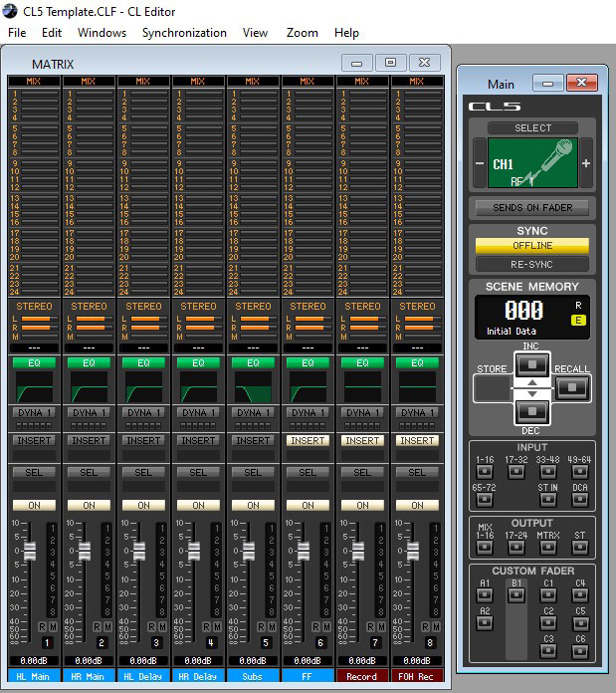Viewport: 616px width, 693px height.
Task: Click the Record channel name label
Action: pos(362,676)
